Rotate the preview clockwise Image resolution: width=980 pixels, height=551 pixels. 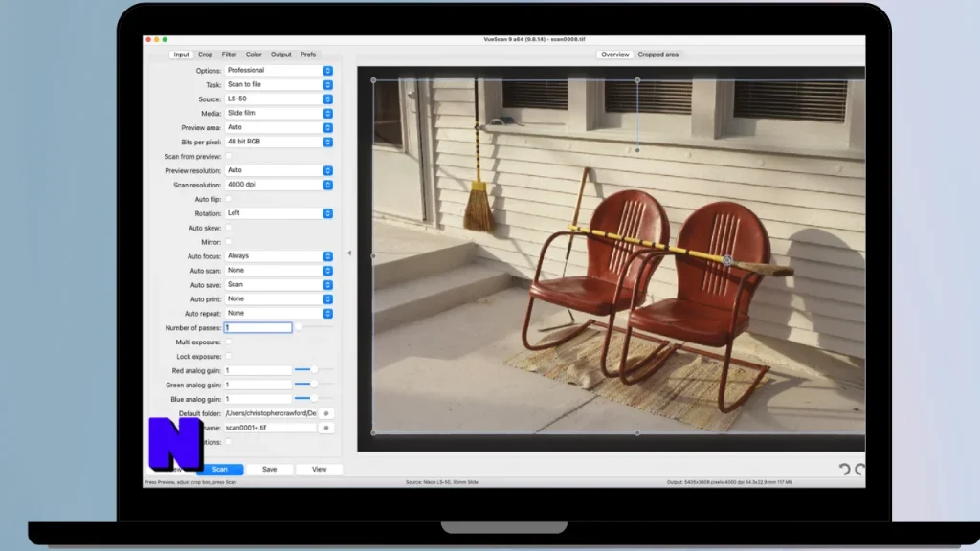click(x=860, y=469)
